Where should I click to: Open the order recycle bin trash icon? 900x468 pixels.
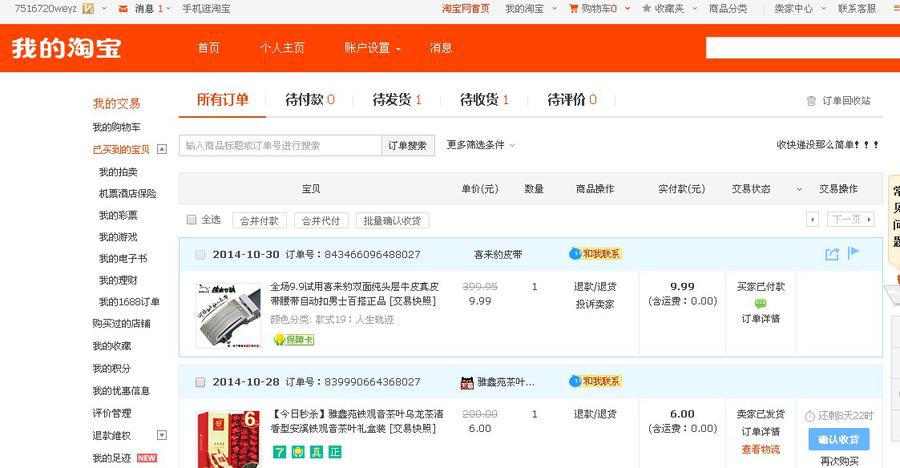tap(811, 100)
